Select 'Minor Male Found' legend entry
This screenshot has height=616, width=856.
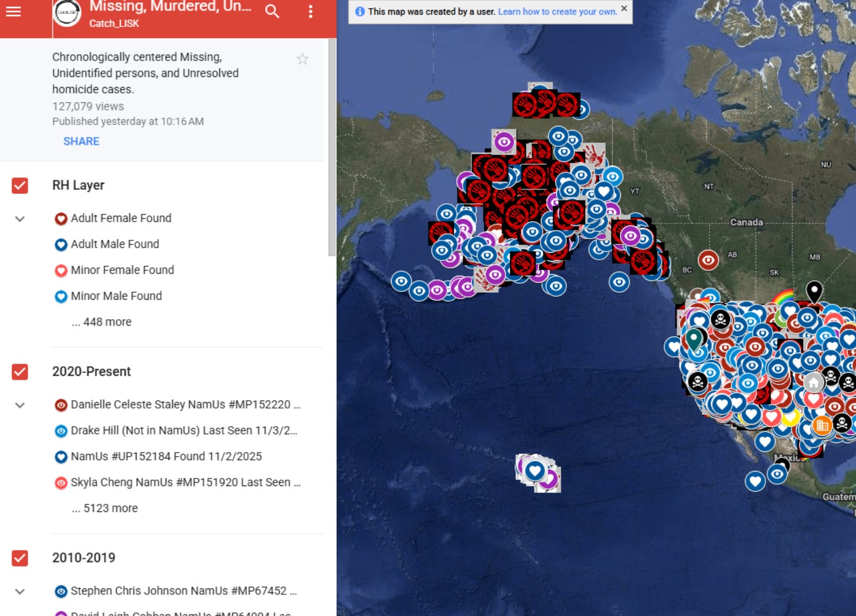108,296
